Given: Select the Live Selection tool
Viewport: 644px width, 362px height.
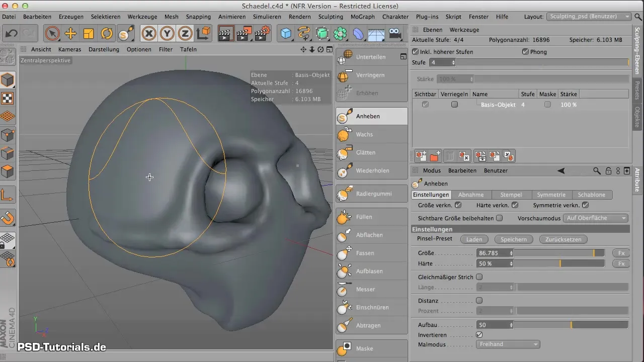Looking at the screenshot, I should (52, 34).
